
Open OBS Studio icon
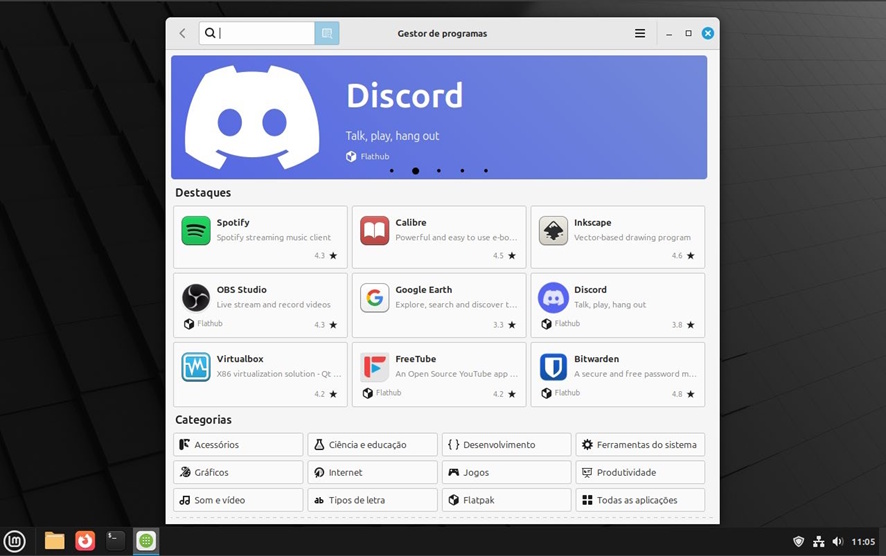coord(196,298)
